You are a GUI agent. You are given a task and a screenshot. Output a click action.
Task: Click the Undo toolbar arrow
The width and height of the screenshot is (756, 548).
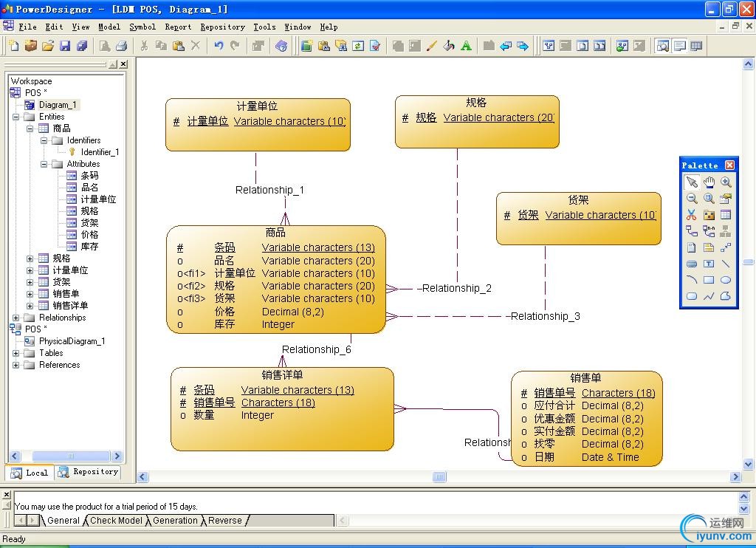coord(219,46)
